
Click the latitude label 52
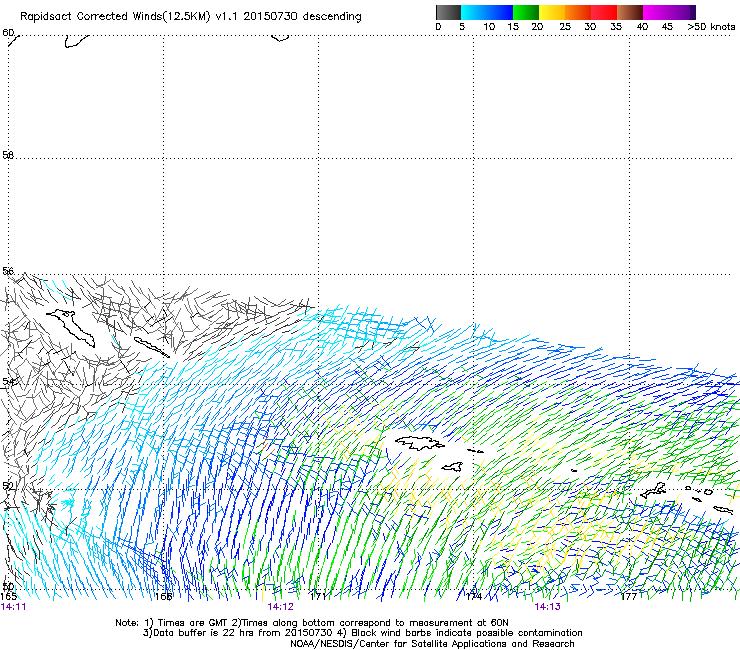8,486
